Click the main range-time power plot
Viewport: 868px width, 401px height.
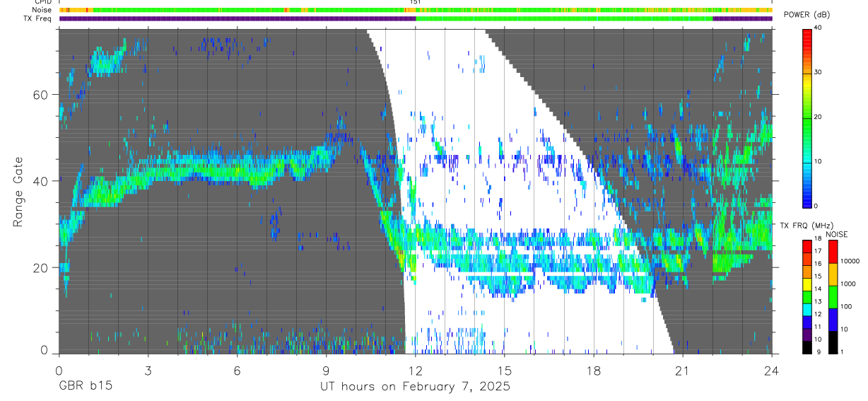tap(415, 191)
